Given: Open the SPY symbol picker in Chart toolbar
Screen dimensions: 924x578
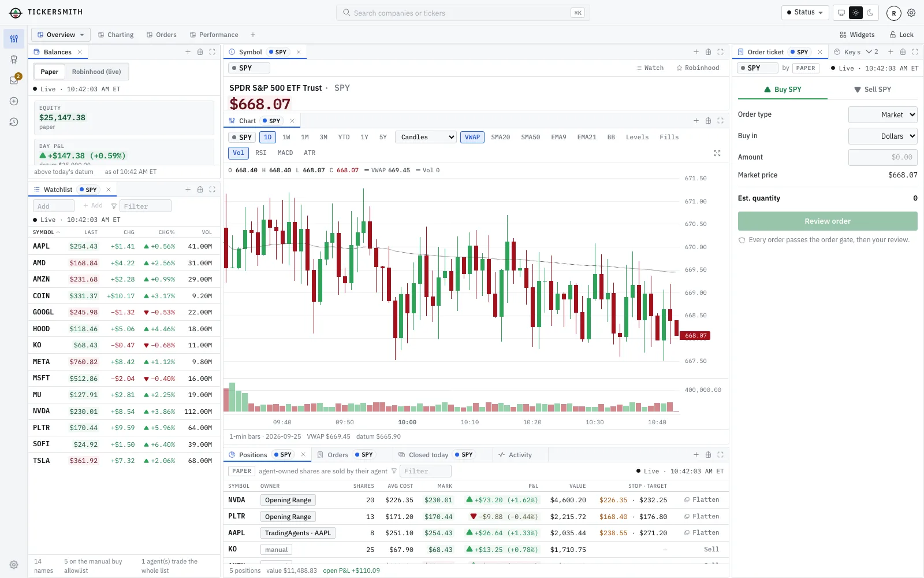Looking at the screenshot, I should coord(242,138).
